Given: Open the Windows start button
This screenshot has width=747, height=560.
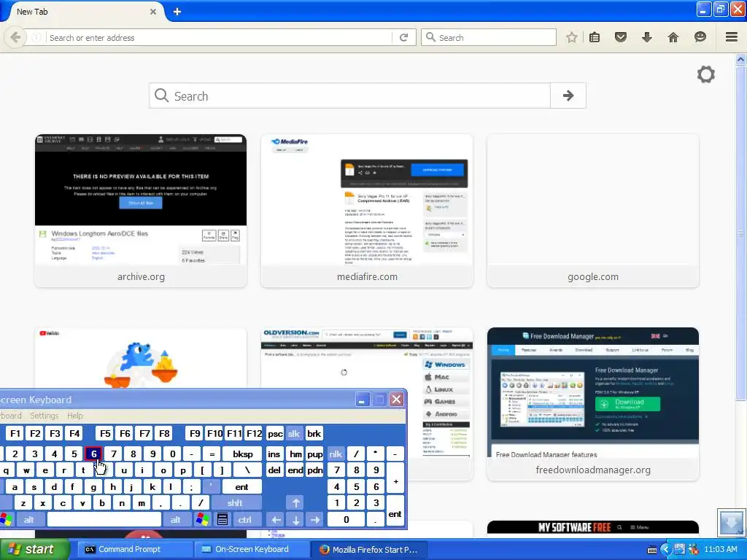Looking at the screenshot, I should pos(34,549).
